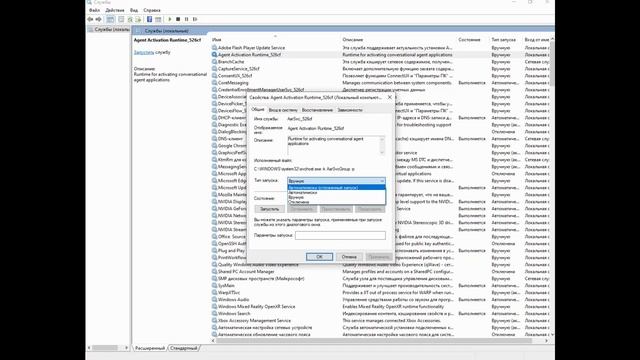Viewport: 640px width, 360px height.
Task: Click the Back arrow in Services toolbar
Action: pyautogui.click(x=90, y=19)
